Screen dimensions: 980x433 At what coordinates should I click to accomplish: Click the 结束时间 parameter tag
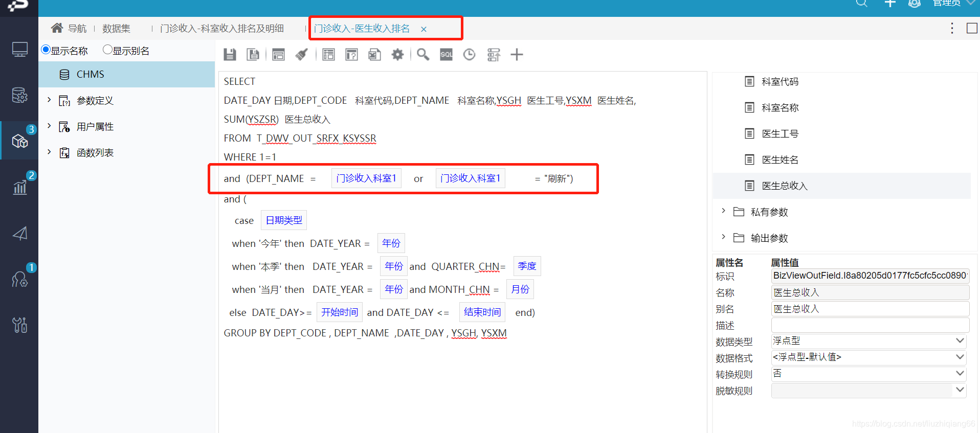pos(482,312)
